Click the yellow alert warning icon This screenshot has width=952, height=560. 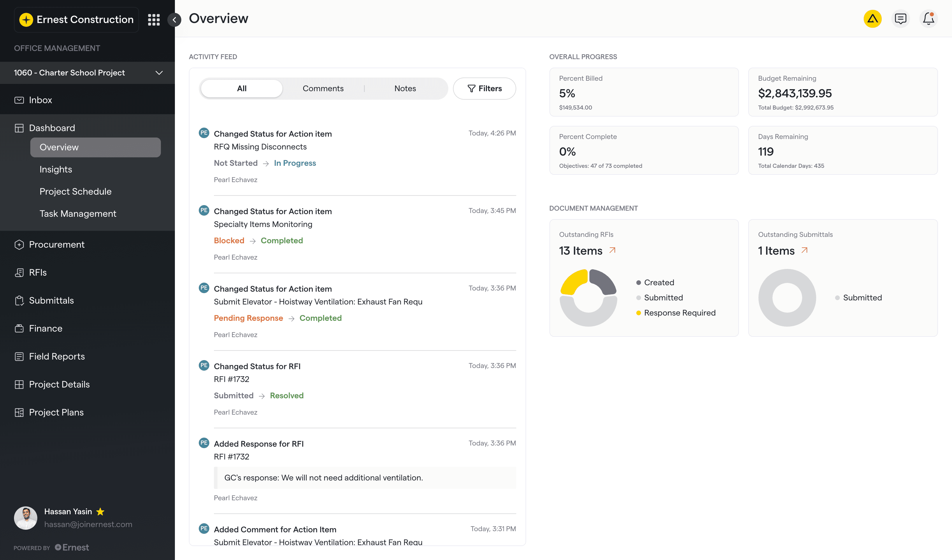[x=873, y=19]
